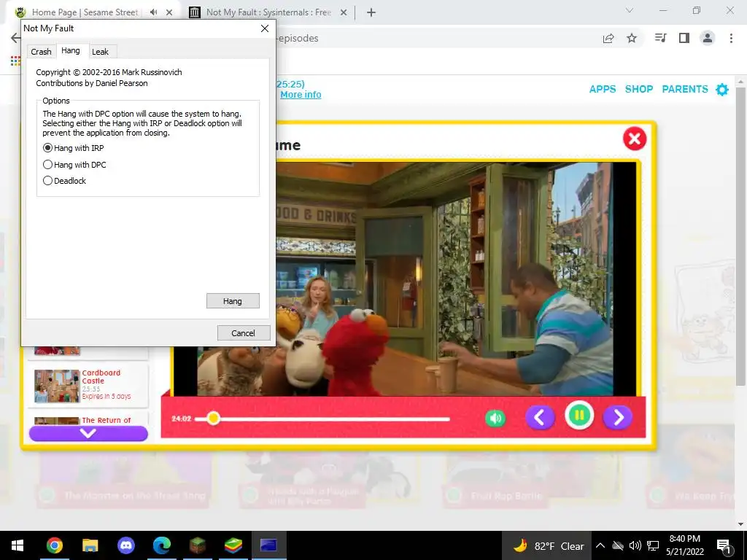Open the network status tray icon
The image size is (747, 560).
pos(653,545)
